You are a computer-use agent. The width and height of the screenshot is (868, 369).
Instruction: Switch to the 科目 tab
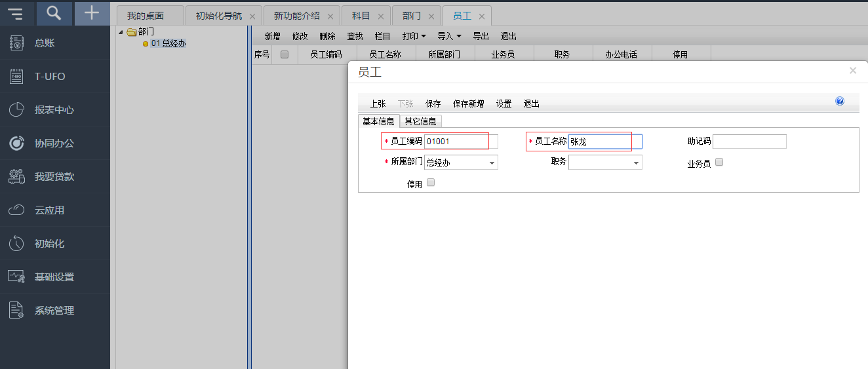coord(361,16)
